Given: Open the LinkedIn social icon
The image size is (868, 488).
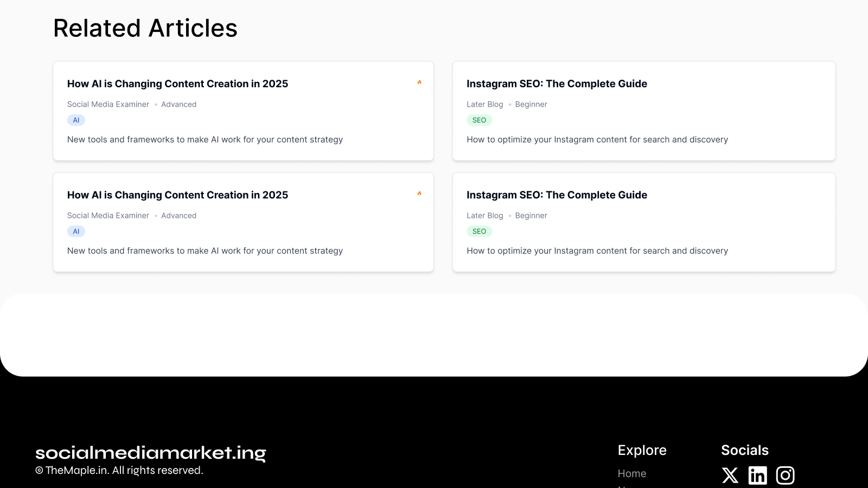Looking at the screenshot, I should point(758,476).
